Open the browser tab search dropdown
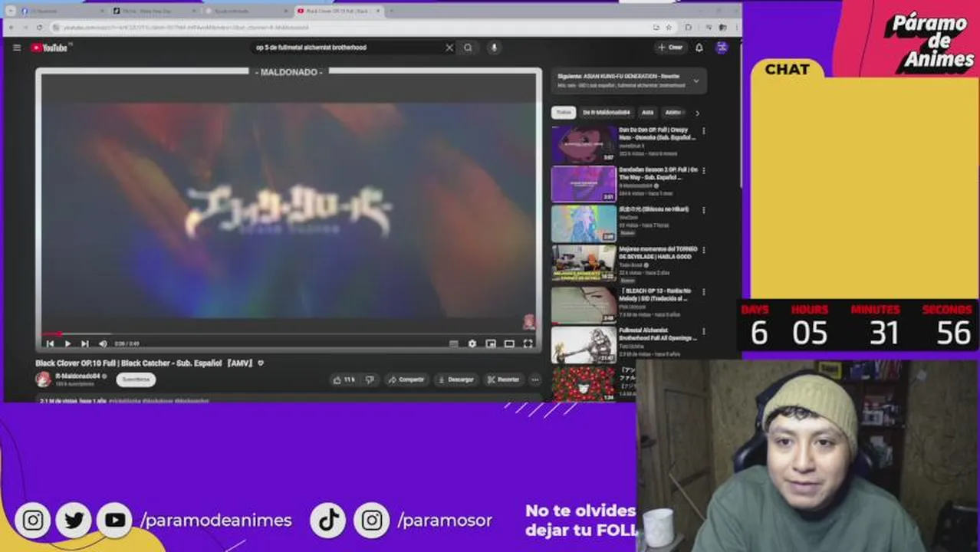The image size is (980, 552). (10, 11)
